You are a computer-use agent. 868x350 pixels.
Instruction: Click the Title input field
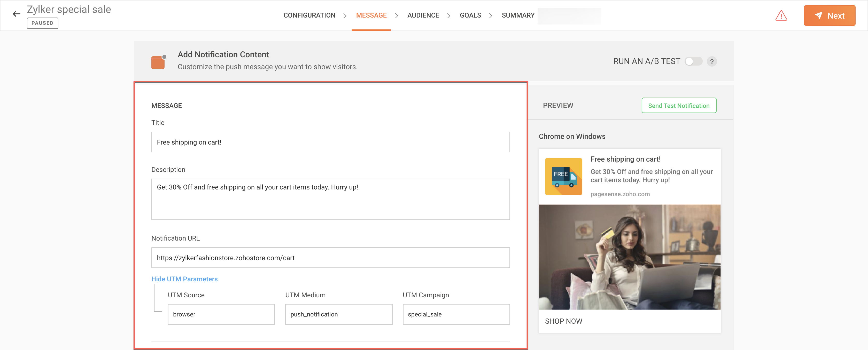330,142
